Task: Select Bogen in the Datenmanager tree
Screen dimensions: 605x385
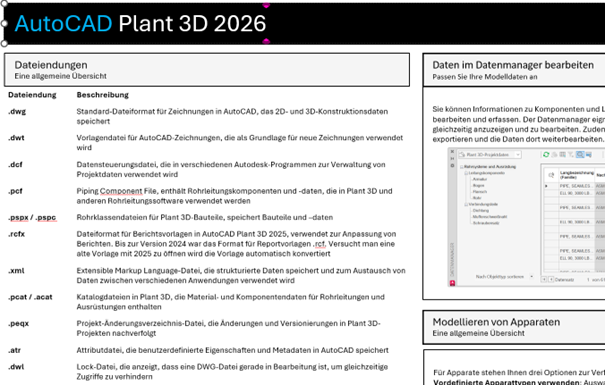Action: [x=478, y=185]
